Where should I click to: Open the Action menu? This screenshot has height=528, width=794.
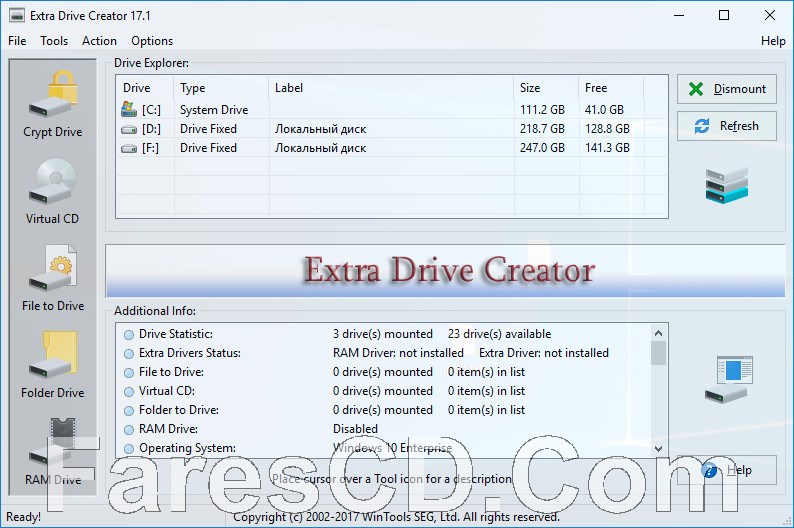99,41
